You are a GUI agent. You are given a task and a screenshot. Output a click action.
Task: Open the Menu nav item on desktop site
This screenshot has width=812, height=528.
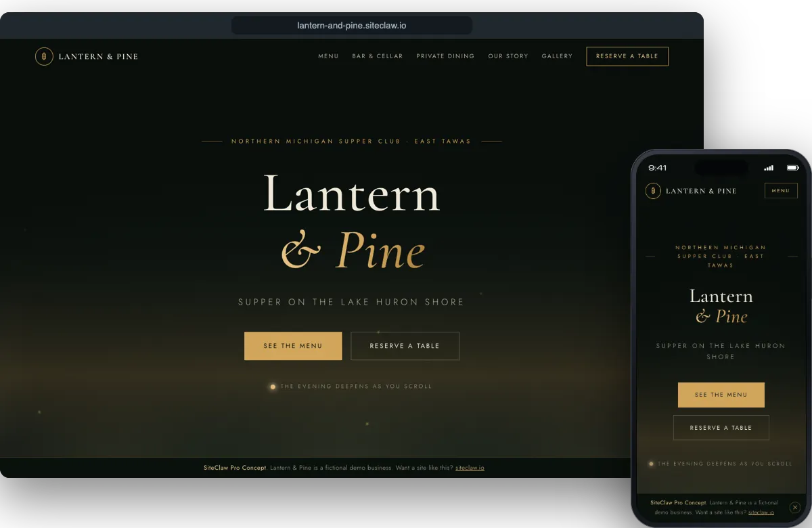point(328,56)
